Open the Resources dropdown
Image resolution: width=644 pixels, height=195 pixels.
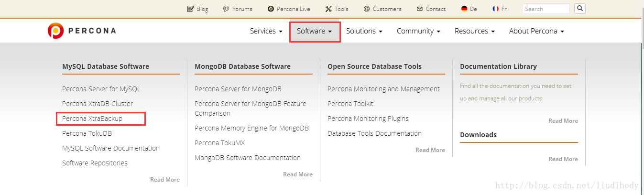click(475, 31)
